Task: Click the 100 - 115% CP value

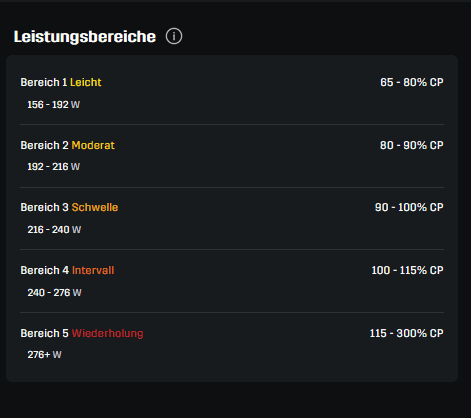Action: pyautogui.click(x=407, y=270)
